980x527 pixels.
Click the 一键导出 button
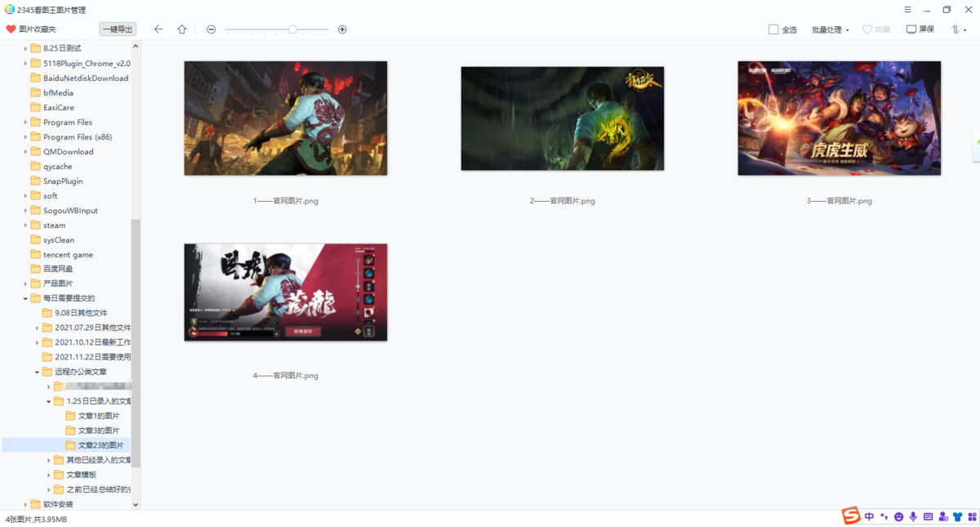click(118, 29)
